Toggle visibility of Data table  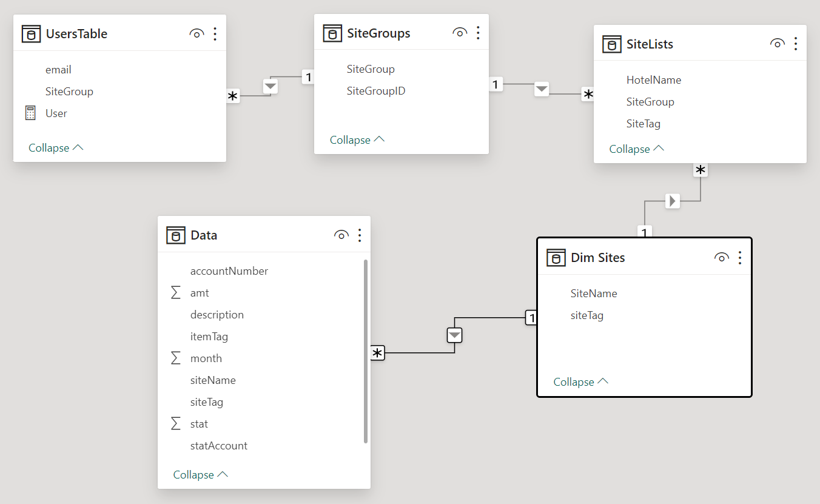[341, 235]
